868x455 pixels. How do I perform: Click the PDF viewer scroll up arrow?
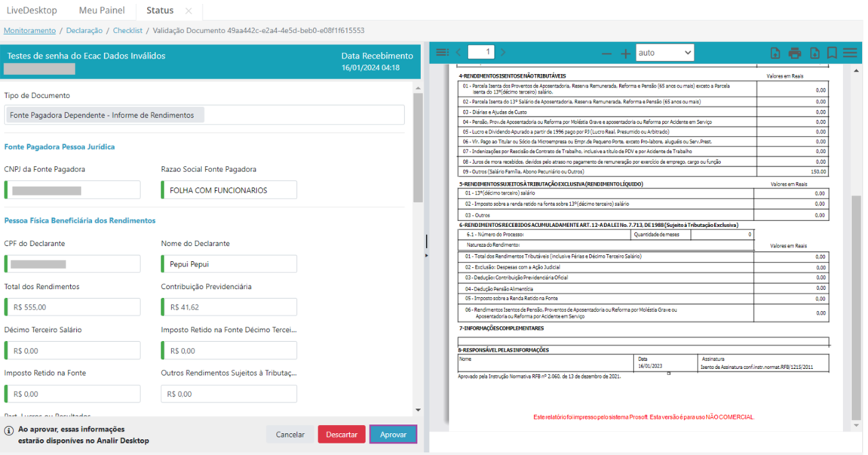pos(857,70)
